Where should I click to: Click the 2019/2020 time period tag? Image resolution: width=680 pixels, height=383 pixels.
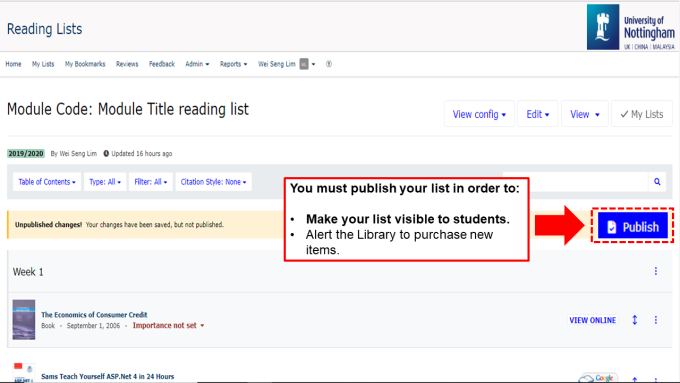coord(26,154)
